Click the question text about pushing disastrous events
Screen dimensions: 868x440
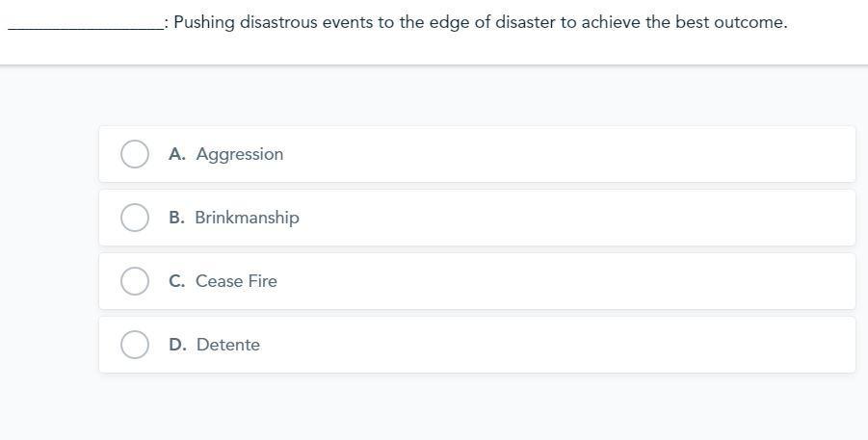(385, 22)
